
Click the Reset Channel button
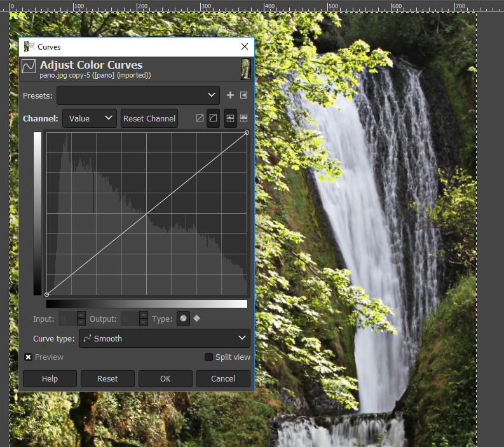pos(149,118)
